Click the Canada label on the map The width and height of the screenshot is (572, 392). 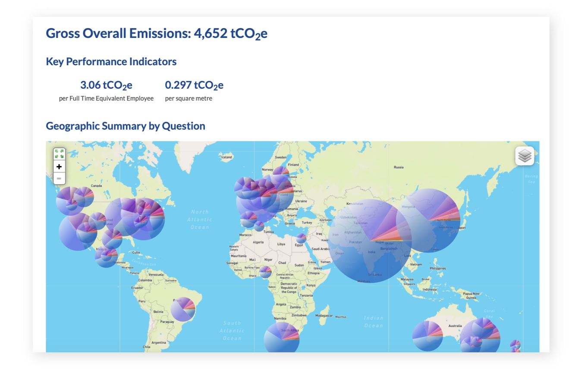tap(96, 186)
